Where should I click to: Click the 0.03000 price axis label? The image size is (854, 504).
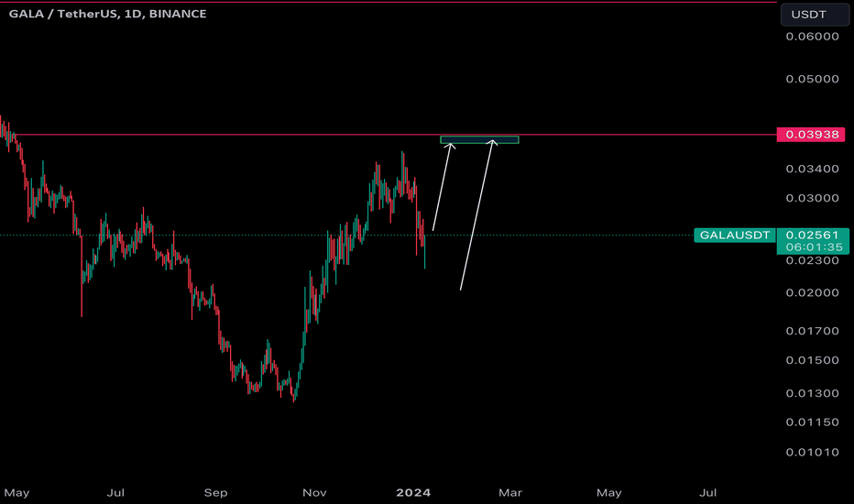pyautogui.click(x=812, y=198)
